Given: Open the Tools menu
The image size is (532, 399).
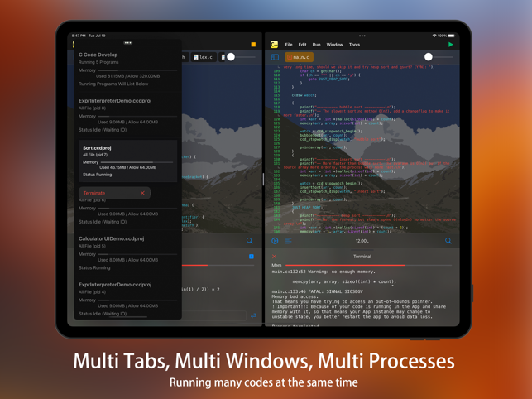Looking at the screenshot, I should pyautogui.click(x=354, y=45).
